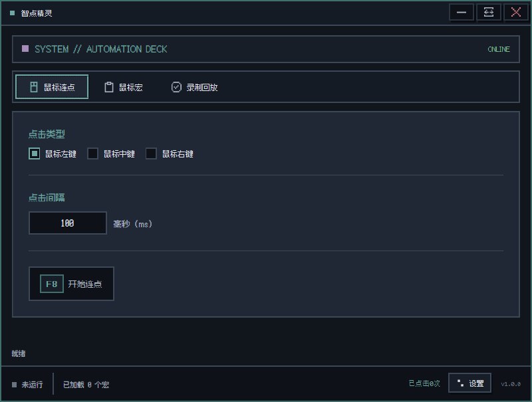
Task: Click the 已点击0次 counter
Action: point(424,383)
